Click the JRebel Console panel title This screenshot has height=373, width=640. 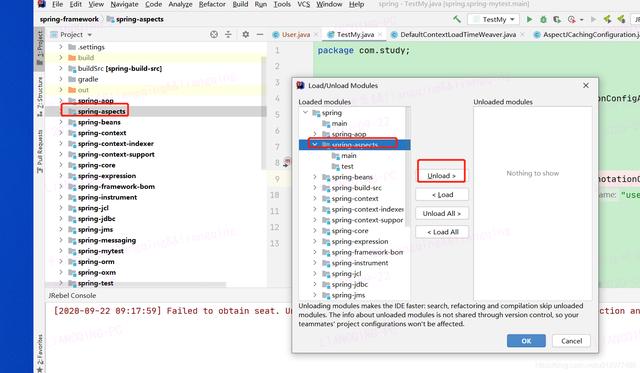tap(72, 295)
